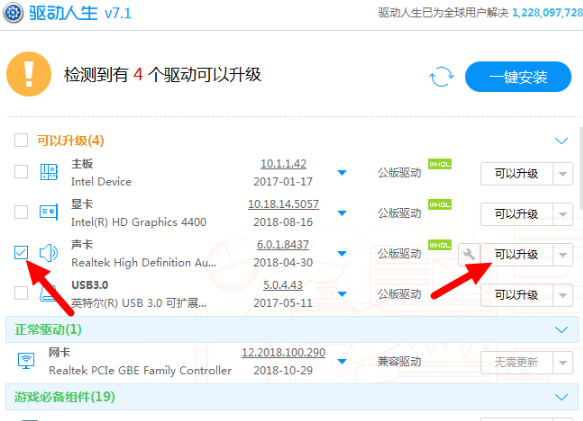
Task: Click the 一键安装 one-click install button
Action: 518,77
